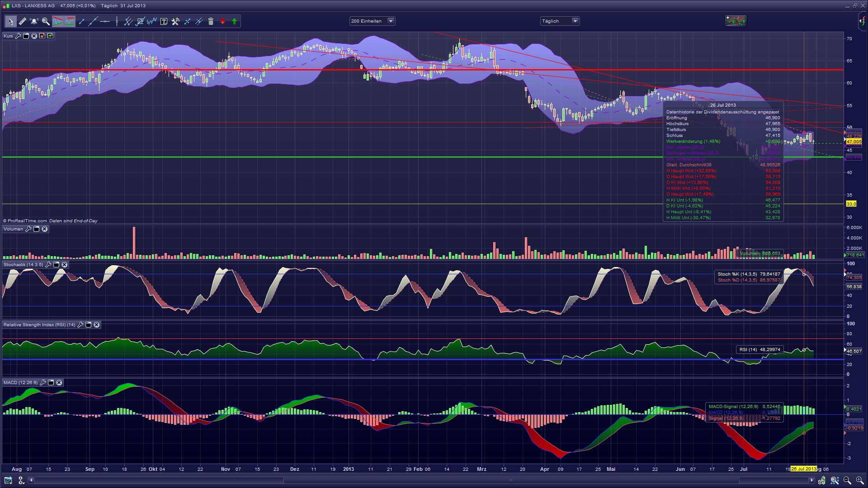Image resolution: width=868 pixels, height=488 pixels.
Task: Click zoom out magnifier at bottom right
Action: point(847,480)
